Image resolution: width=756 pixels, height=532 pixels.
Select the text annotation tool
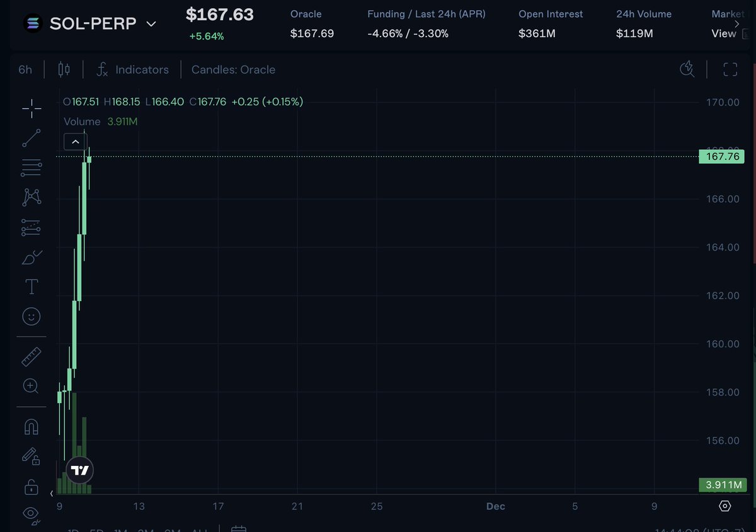tap(31, 286)
